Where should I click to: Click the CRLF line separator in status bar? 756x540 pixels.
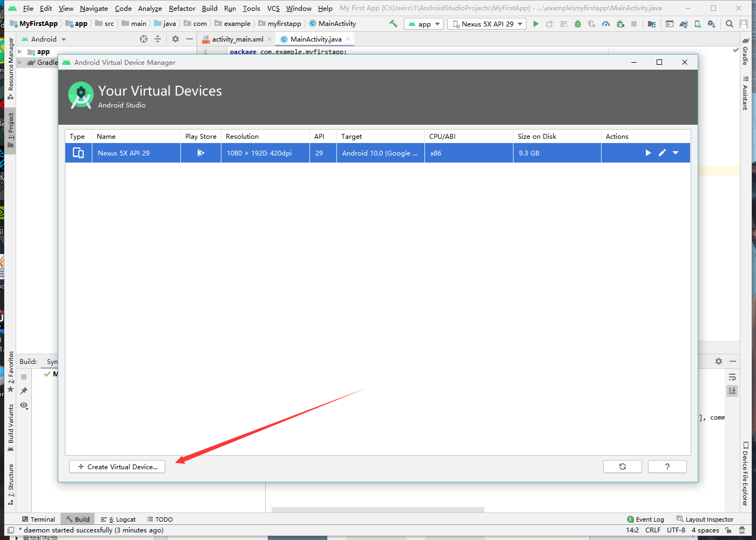[653, 530]
